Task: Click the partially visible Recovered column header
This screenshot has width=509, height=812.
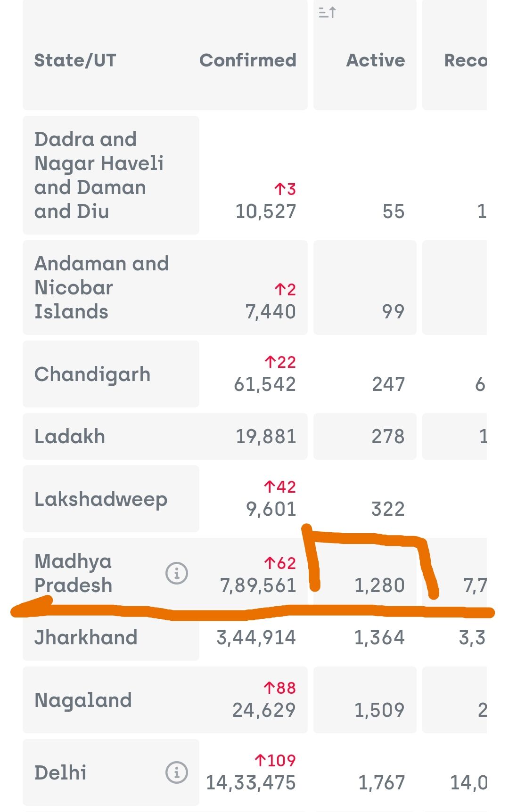Action: point(465,60)
